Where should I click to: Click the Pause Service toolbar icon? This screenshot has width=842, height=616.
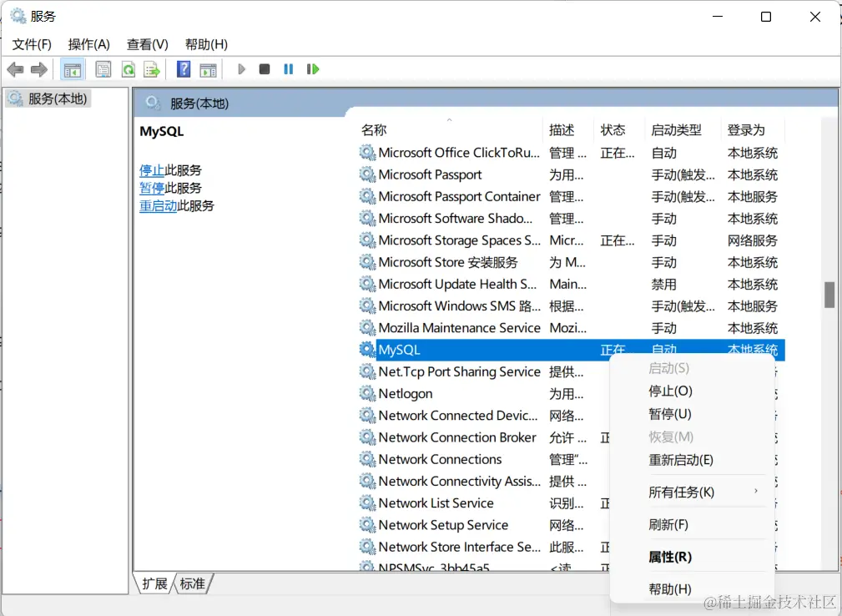click(289, 69)
